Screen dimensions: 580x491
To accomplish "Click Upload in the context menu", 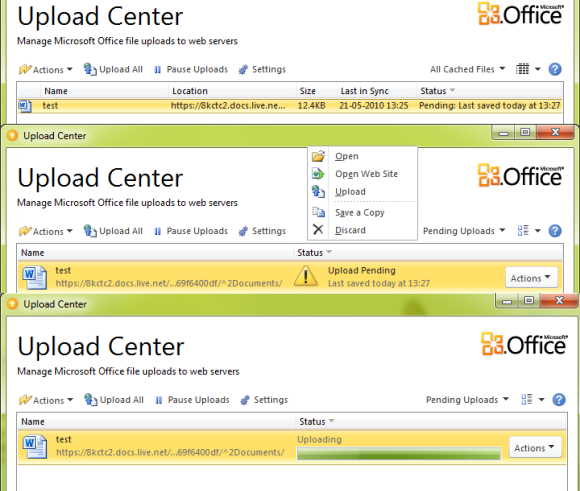I will coord(350,192).
